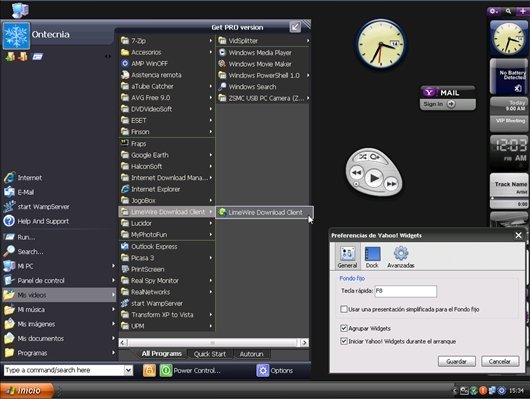Click Guardar in Yahoo! Widgets preferences
Image resolution: width=530 pixels, height=399 pixels.
click(457, 361)
